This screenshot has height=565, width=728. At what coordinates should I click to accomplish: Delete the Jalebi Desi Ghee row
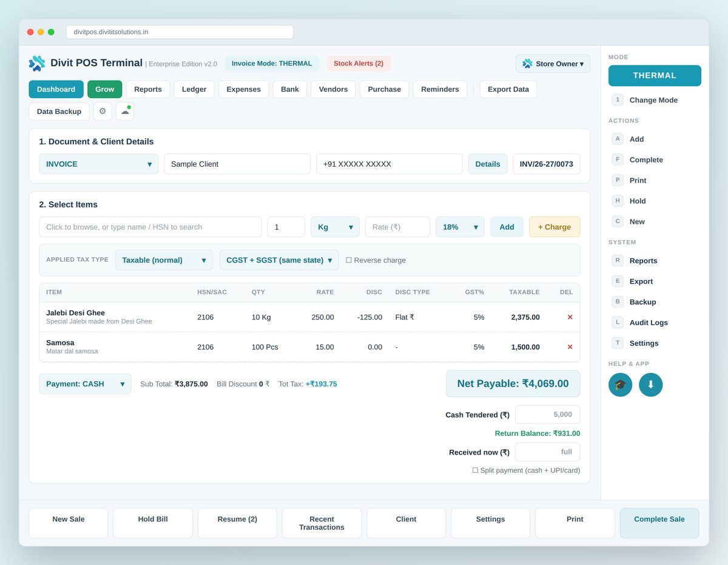point(570,317)
